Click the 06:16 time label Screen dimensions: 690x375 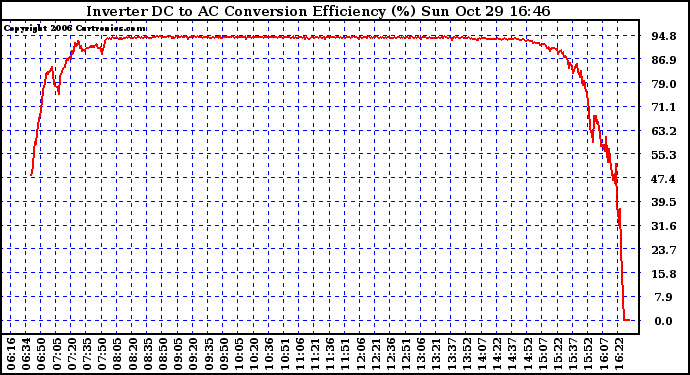click(x=11, y=354)
